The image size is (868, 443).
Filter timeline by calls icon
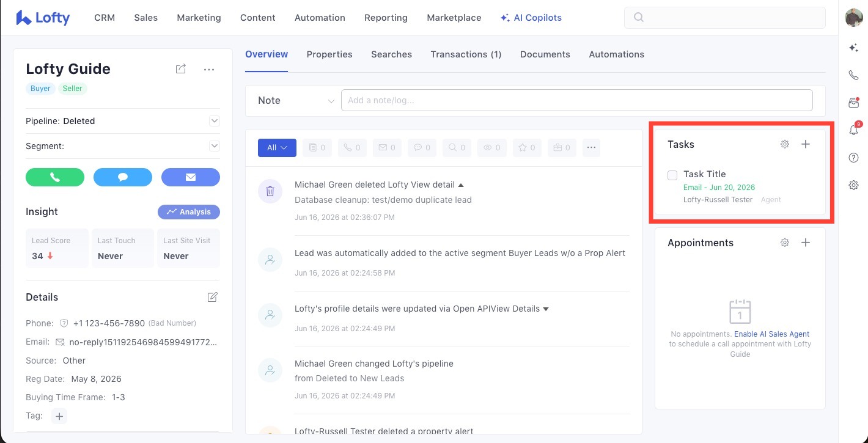click(x=352, y=147)
